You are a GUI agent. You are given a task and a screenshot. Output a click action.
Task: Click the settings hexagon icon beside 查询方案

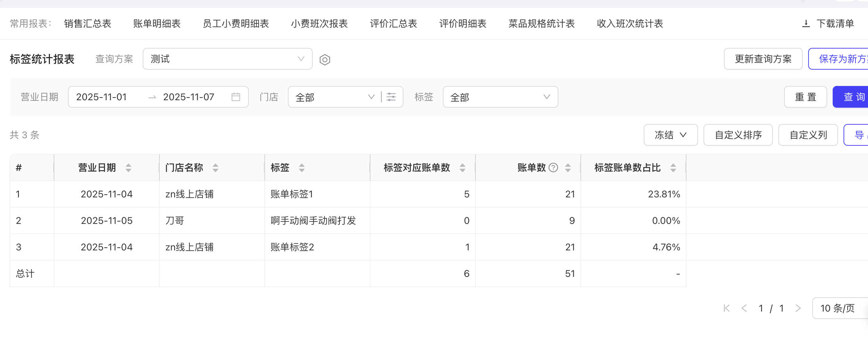pos(325,60)
